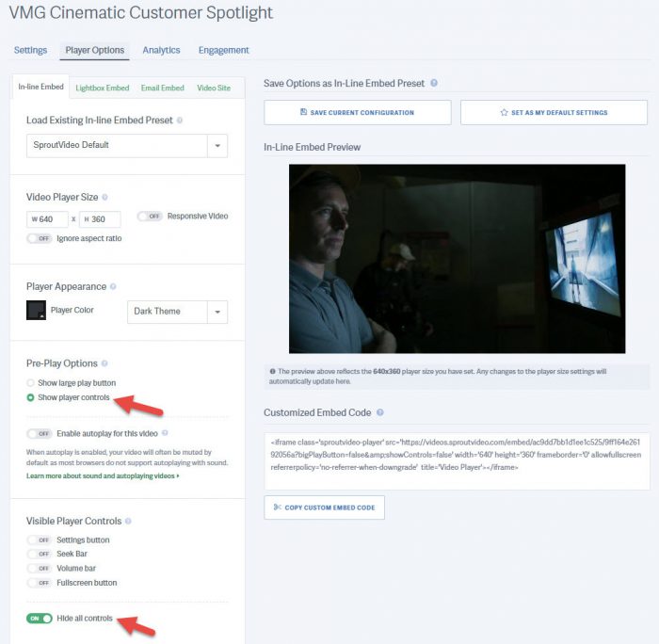The width and height of the screenshot is (659, 644).
Task: Switch to the Analytics tab
Action: point(161,50)
